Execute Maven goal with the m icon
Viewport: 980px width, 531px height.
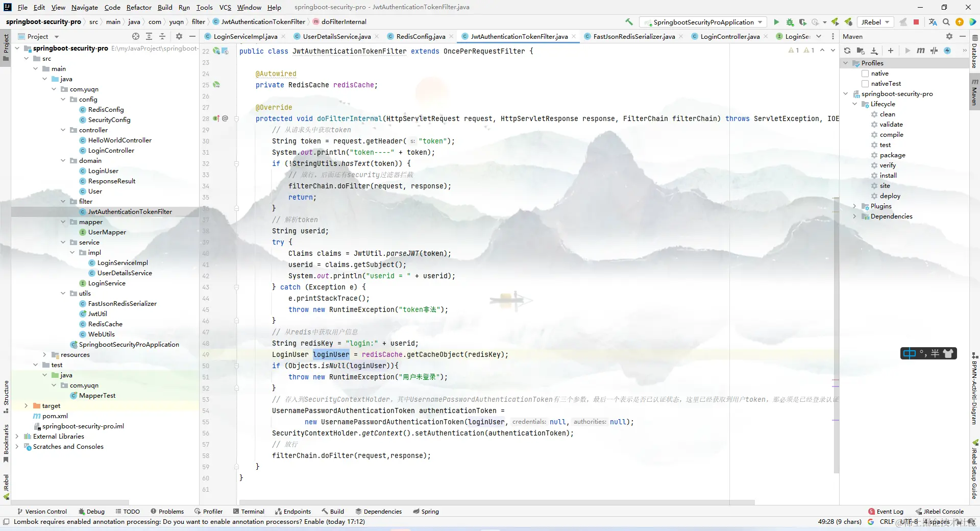[921, 51]
